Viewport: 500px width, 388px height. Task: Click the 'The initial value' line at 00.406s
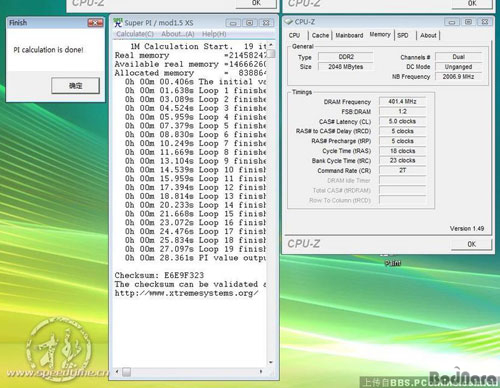pos(195,82)
